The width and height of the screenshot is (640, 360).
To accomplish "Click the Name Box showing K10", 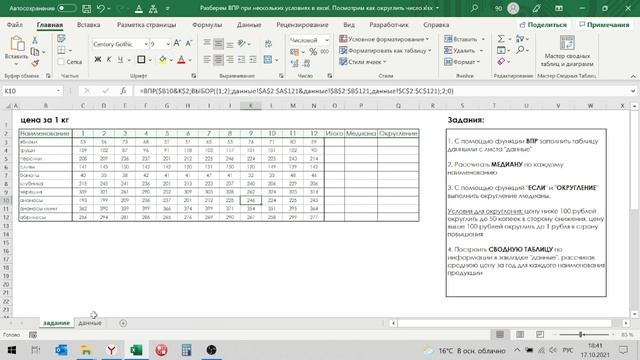I will 32,91.
